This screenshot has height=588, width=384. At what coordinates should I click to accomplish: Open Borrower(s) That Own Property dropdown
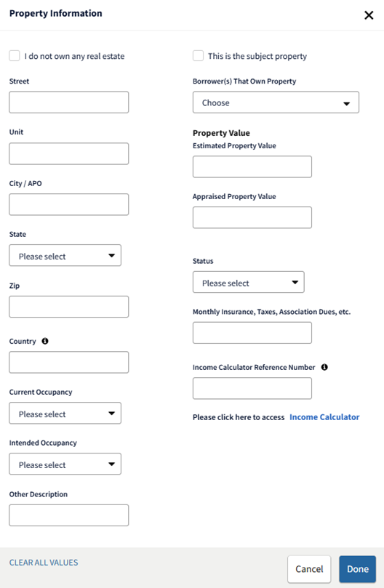click(x=276, y=102)
